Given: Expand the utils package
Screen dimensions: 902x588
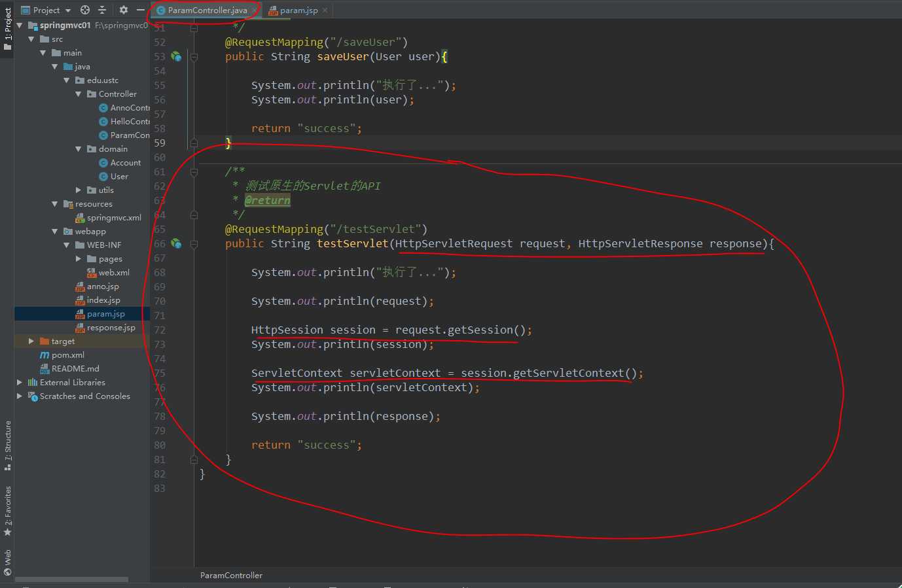Looking at the screenshot, I should [79, 190].
